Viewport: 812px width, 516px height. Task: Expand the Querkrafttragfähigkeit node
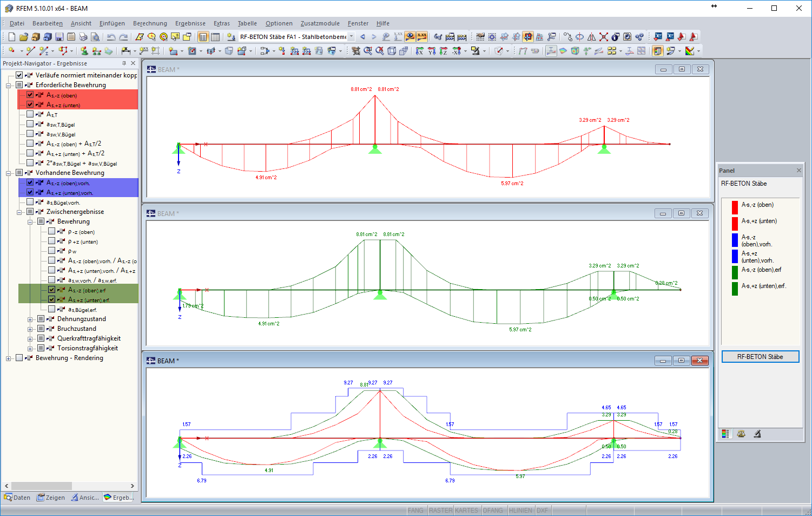point(30,339)
